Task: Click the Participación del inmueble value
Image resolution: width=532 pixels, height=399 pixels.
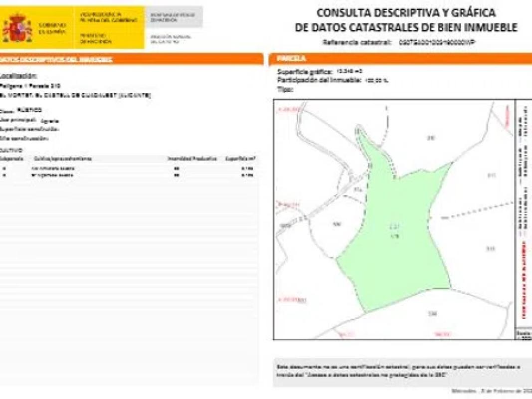Action: tap(377, 80)
